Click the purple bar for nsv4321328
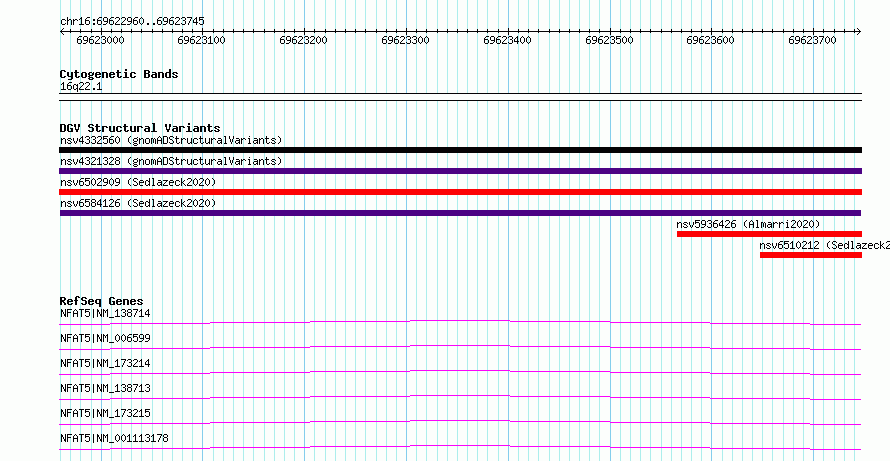 [460, 171]
